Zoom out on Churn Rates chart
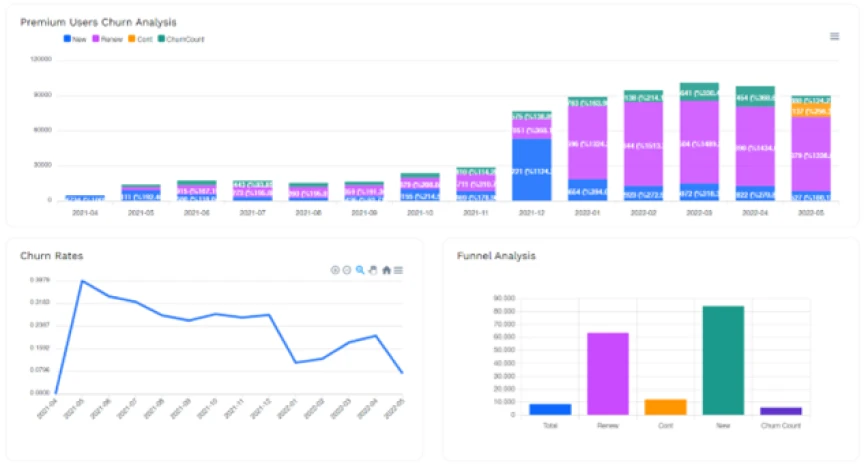The image size is (868, 465). pos(347,270)
